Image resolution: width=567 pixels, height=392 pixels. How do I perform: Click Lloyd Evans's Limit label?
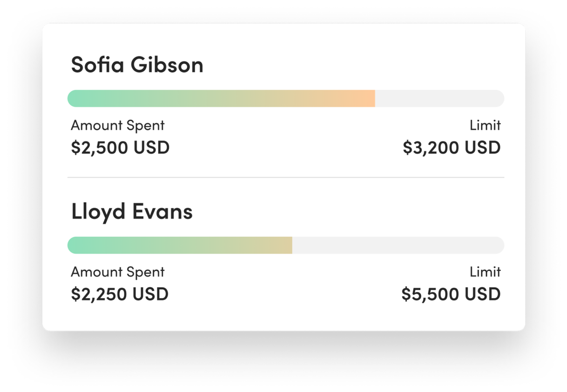(485, 272)
